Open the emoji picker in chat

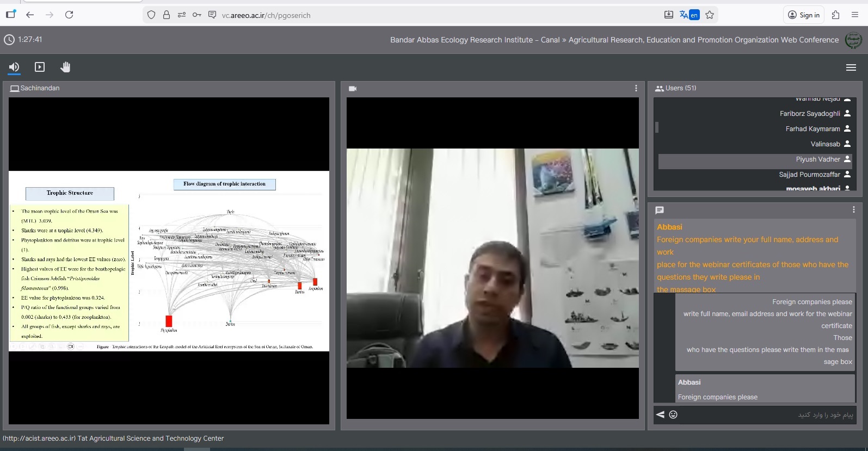673,415
